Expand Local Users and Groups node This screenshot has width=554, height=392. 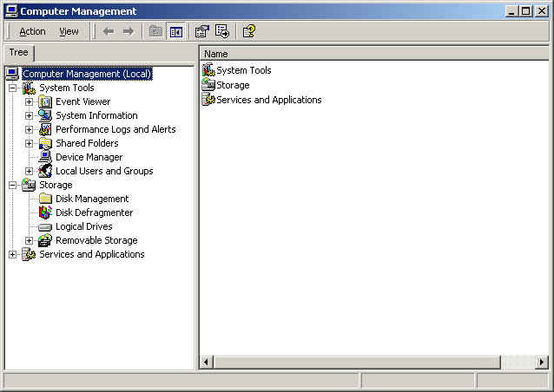tap(29, 171)
